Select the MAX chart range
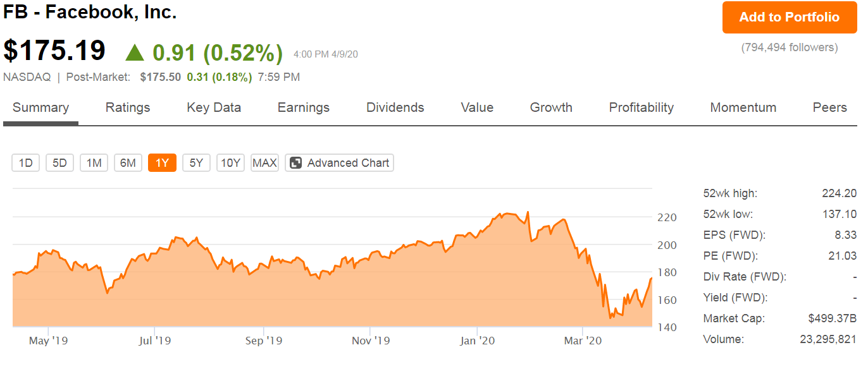Image resolution: width=868 pixels, height=369 pixels. pos(264,162)
